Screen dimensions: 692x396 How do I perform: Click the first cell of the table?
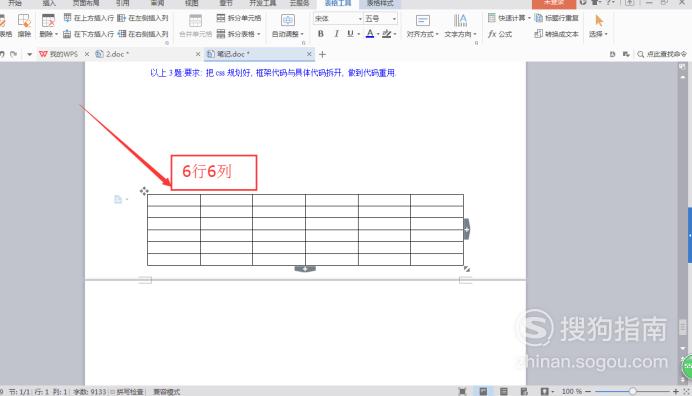(x=174, y=200)
